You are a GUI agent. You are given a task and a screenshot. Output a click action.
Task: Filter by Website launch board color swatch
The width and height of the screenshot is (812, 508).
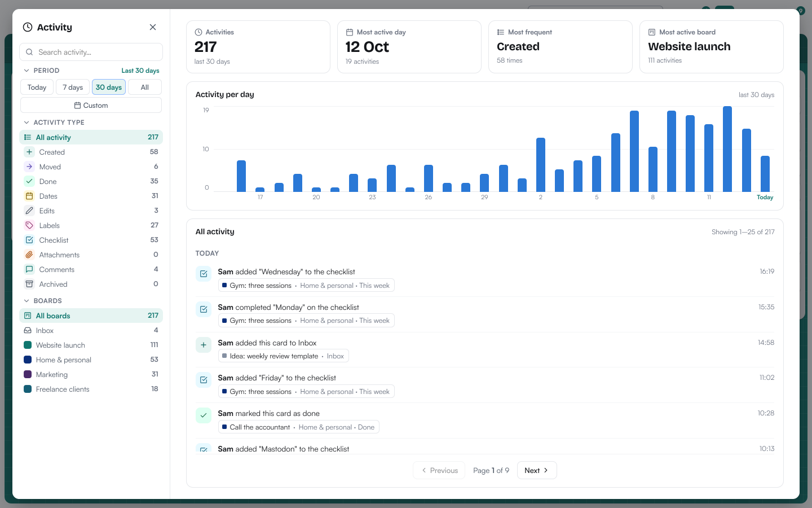click(28, 345)
